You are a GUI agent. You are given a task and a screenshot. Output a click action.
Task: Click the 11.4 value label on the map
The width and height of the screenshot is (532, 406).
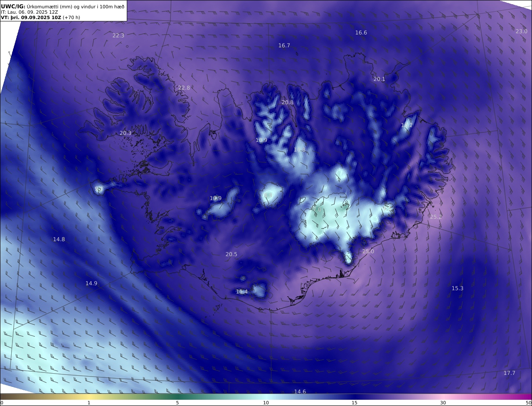[x=242, y=292]
